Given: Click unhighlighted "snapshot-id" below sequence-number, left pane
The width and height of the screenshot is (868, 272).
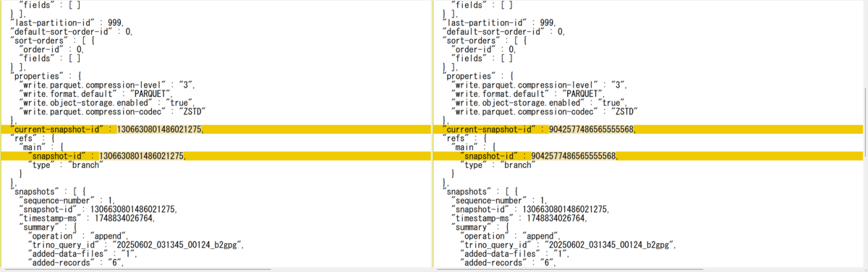Looking at the screenshot, I should click(x=98, y=208).
